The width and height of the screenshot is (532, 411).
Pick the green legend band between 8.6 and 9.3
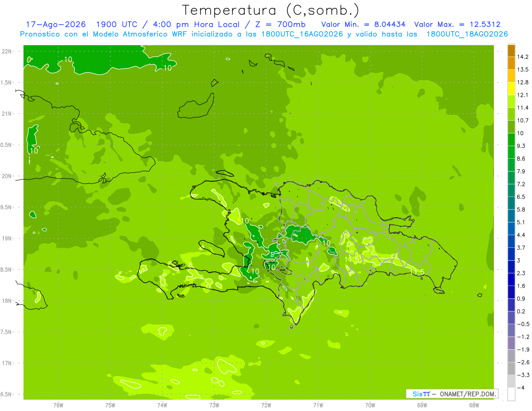point(511,152)
